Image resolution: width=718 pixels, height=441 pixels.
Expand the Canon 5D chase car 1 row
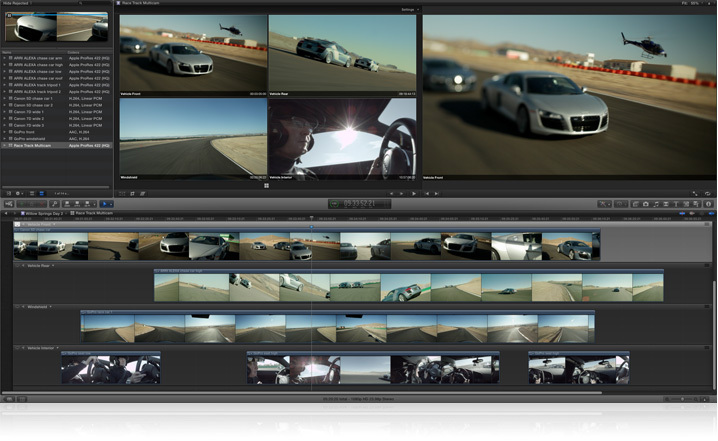tap(5, 98)
